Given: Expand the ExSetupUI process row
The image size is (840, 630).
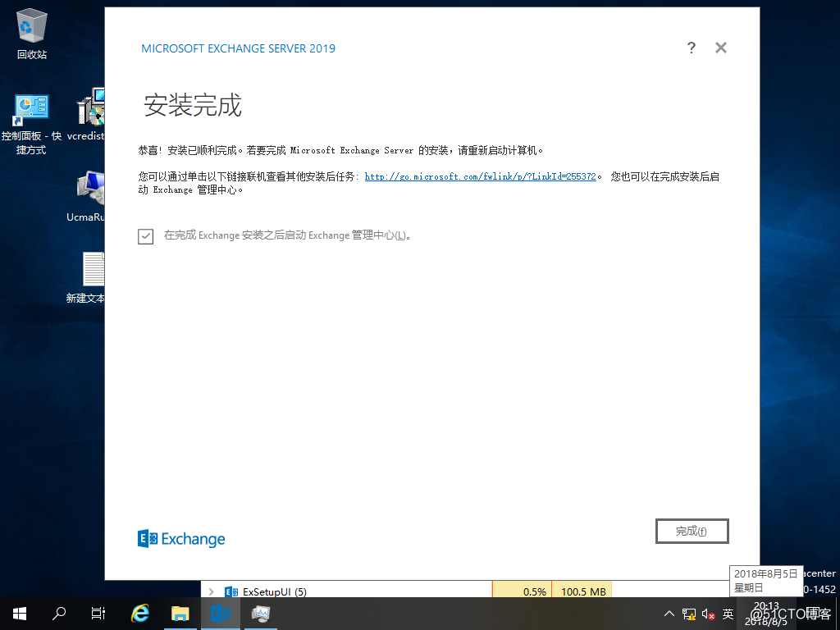Looking at the screenshot, I should (211, 591).
